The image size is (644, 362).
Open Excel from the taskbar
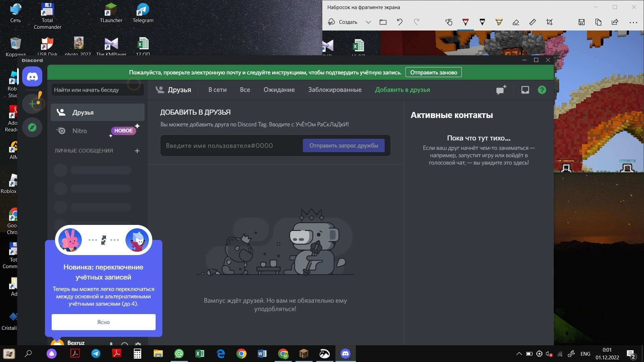[x=200, y=354]
